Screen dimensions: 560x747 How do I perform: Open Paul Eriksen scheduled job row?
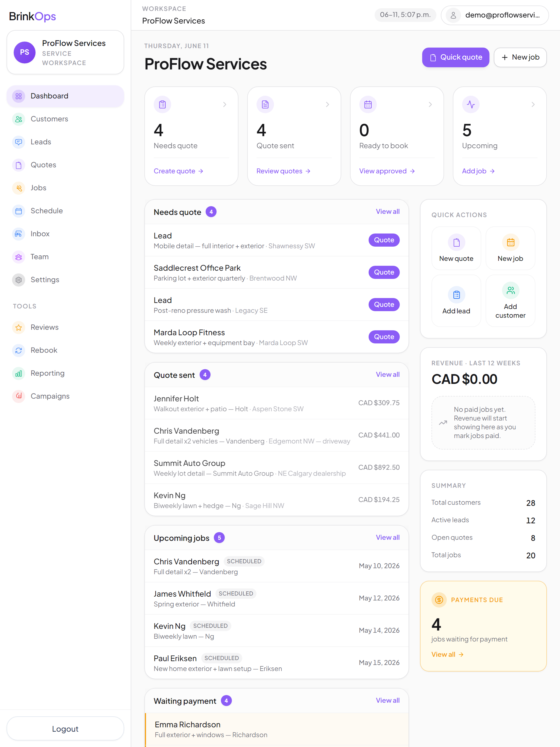point(277,663)
